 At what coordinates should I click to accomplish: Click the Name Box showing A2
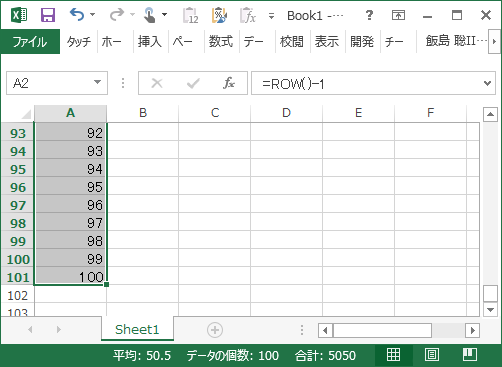pyautogui.click(x=50, y=83)
